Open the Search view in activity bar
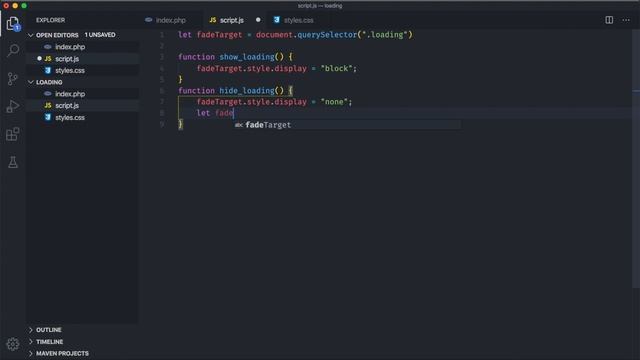 point(13,51)
